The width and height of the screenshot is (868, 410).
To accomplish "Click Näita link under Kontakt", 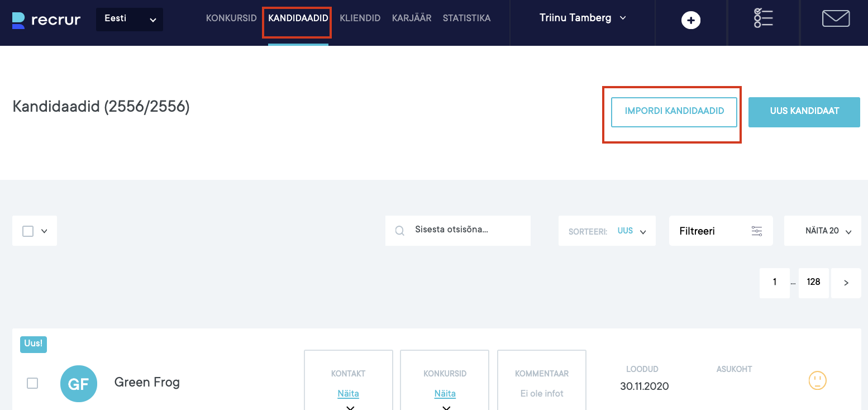I will 348,393.
